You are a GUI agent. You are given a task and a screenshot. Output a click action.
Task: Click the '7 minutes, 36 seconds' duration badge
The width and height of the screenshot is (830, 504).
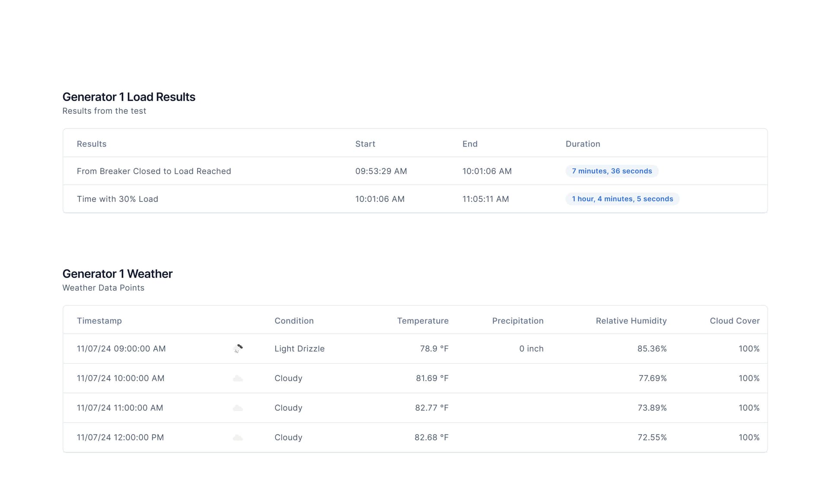point(611,171)
